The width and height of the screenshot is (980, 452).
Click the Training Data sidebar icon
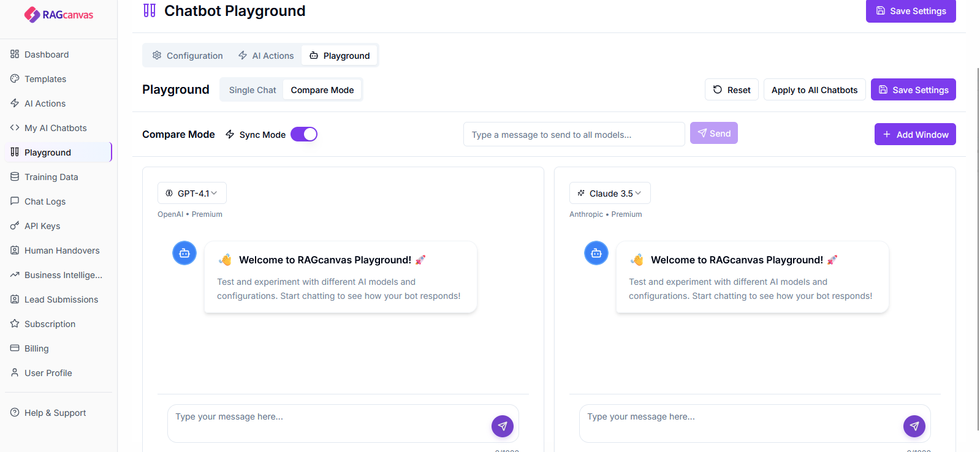pos(14,176)
